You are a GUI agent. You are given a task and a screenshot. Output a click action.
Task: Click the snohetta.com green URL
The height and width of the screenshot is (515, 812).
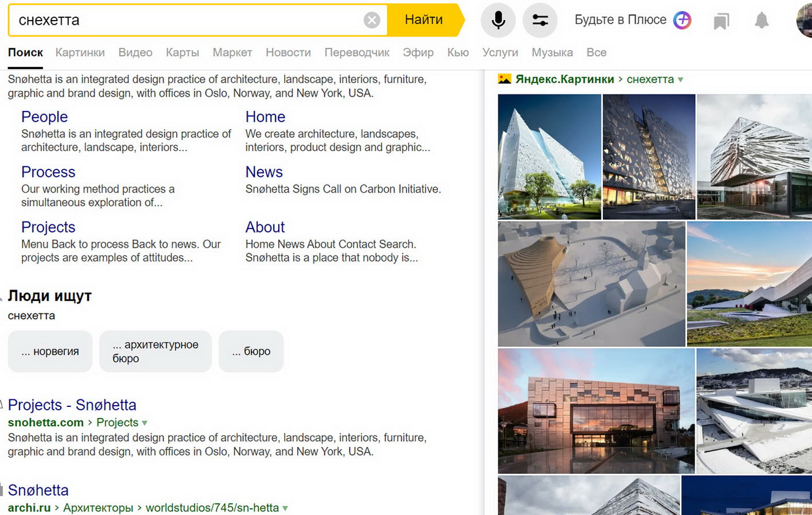pos(45,422)
